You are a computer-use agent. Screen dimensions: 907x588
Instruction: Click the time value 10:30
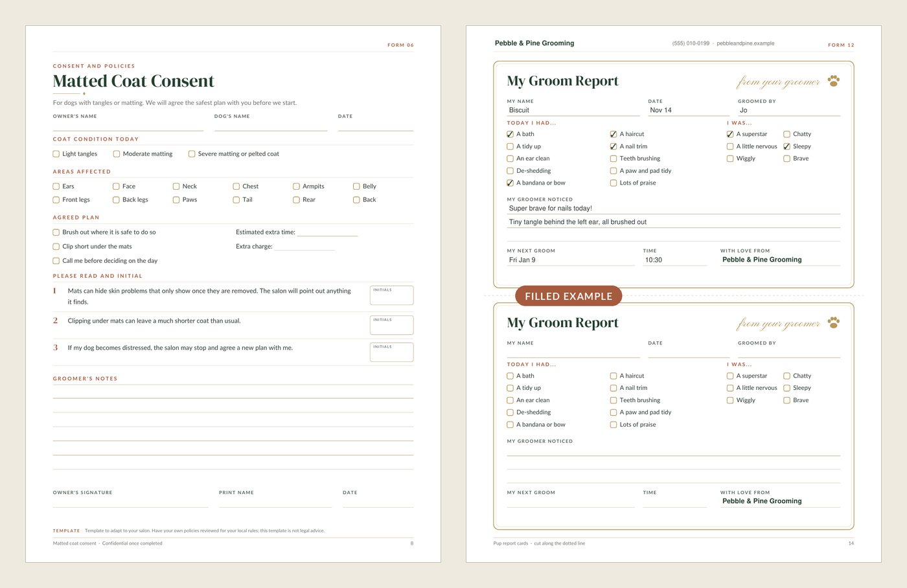pos(654,260)
